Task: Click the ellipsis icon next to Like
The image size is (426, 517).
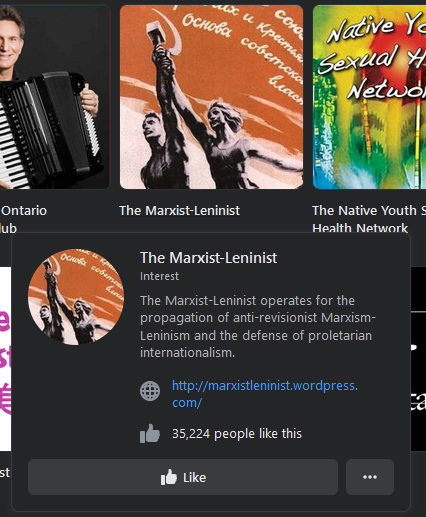Action: coord(370,477)
